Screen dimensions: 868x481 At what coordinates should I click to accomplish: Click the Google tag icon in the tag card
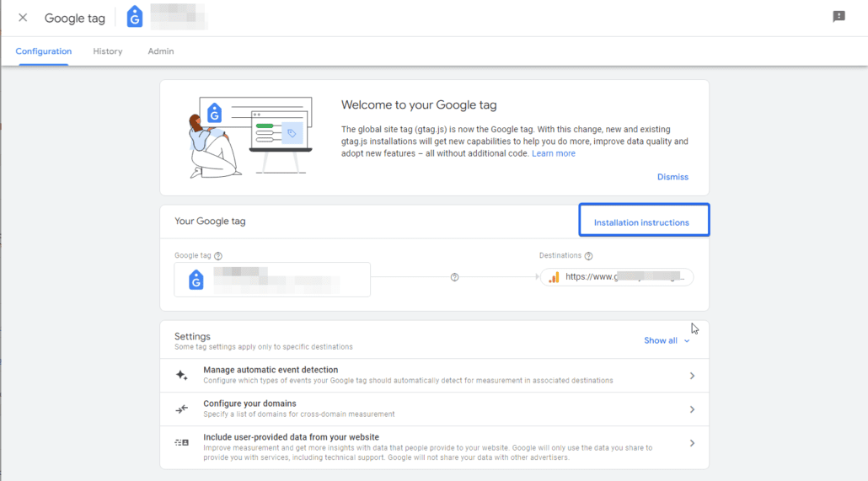coord(196,280)
